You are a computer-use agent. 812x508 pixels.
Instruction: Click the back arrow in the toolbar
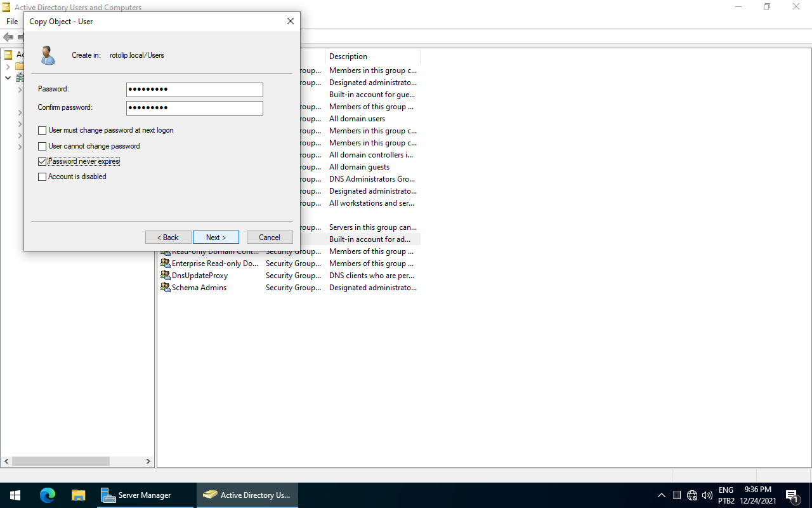click(x=8, y=37)
